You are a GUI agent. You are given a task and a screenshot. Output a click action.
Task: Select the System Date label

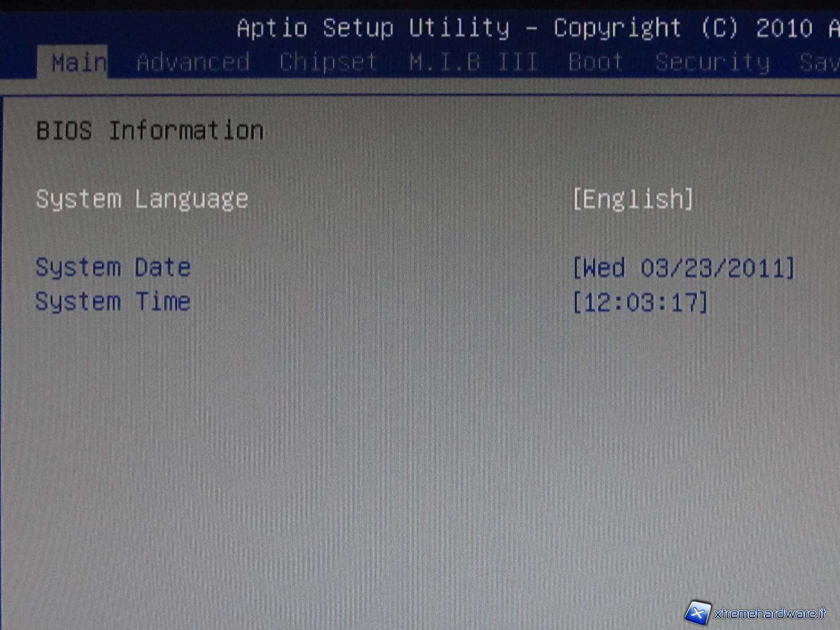[113, 268]
